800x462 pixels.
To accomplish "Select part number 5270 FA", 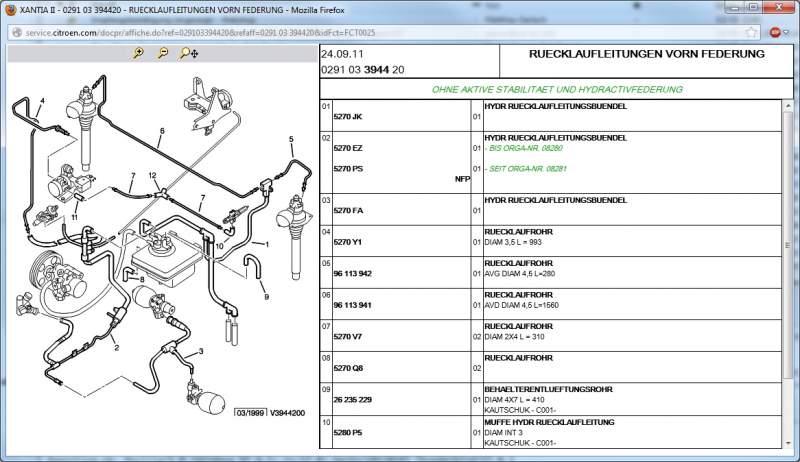I will 348,211.
